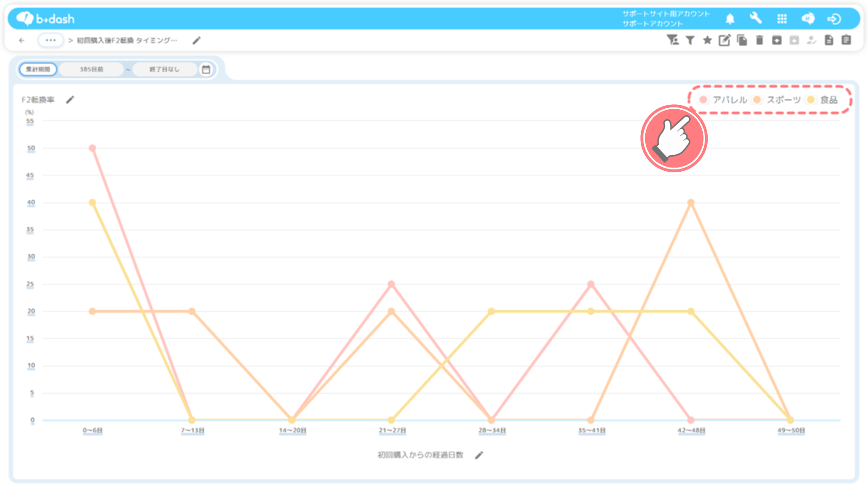The height and width of the screenshot is (488, 868).
Task: Open the document page icon
Action: pyautogui.click(x=829, y=40)
